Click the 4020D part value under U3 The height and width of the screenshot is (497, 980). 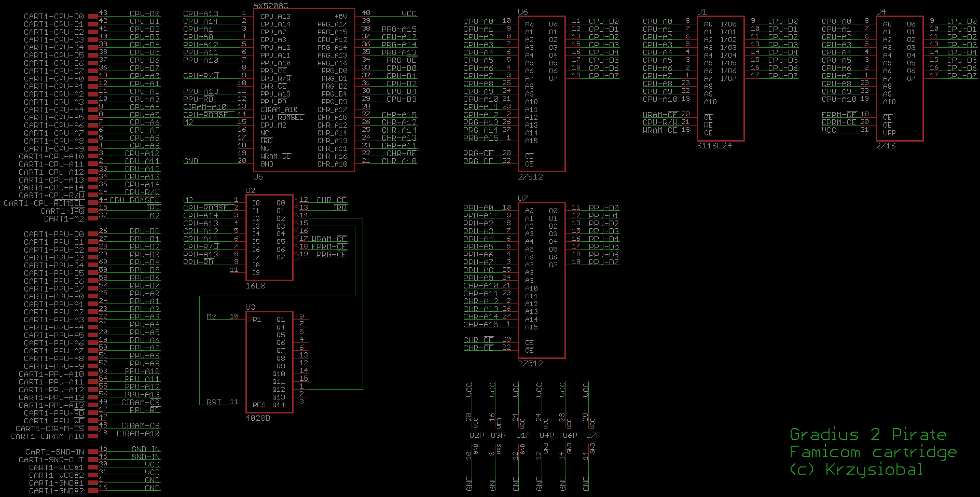click(x=258, y=418)
